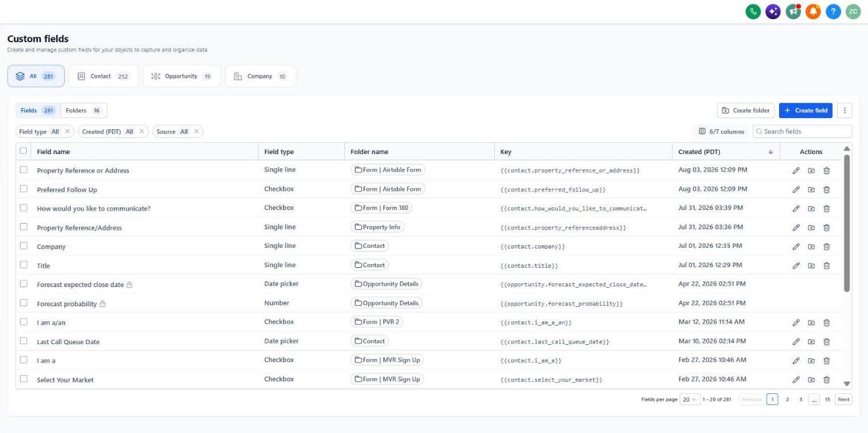
Task: Toggle the select-all header checkbox
Action: click(x=24, y=150)
